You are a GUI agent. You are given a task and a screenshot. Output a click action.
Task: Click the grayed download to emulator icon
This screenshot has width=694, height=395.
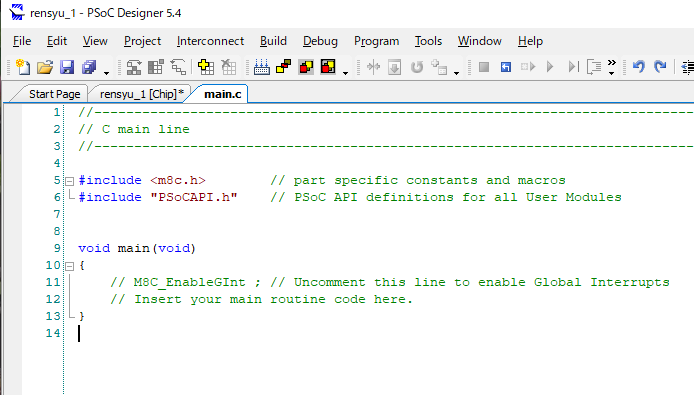coord(394,67)
